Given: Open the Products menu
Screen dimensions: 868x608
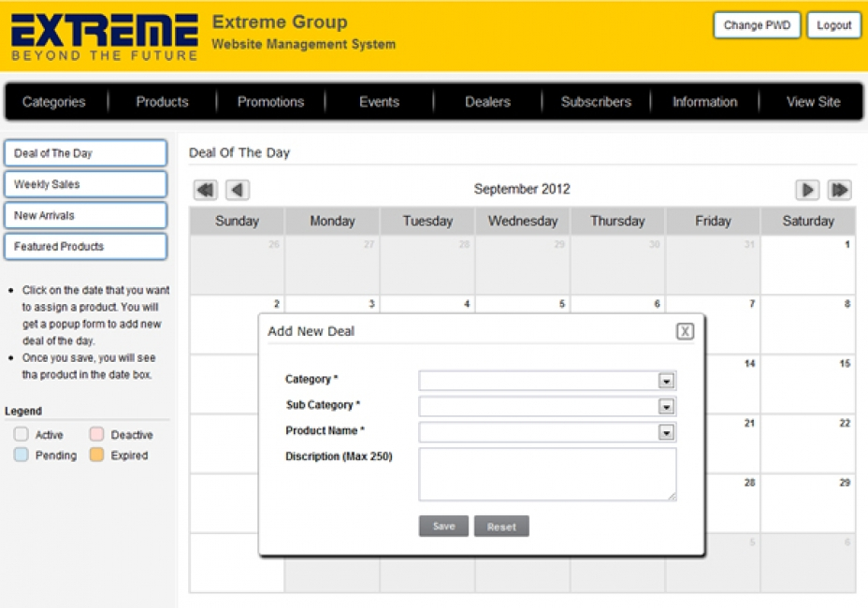Looking at the screenshot, I should coord(162,102).
